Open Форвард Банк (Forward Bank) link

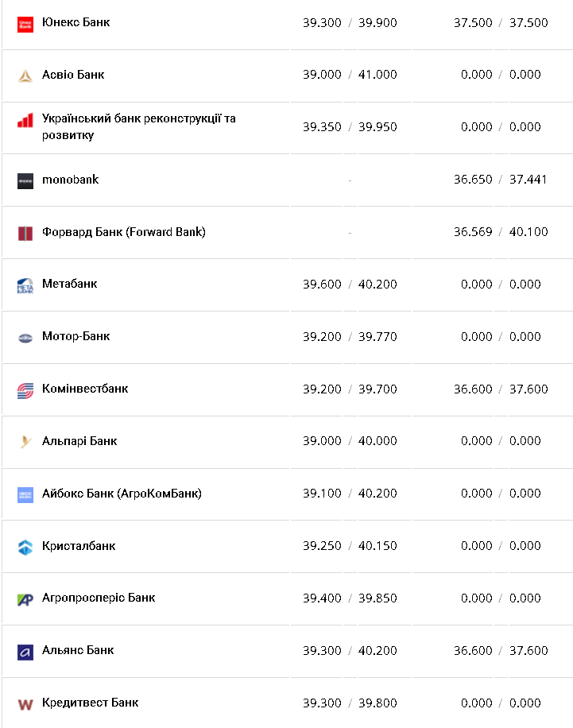coord(123,232)
